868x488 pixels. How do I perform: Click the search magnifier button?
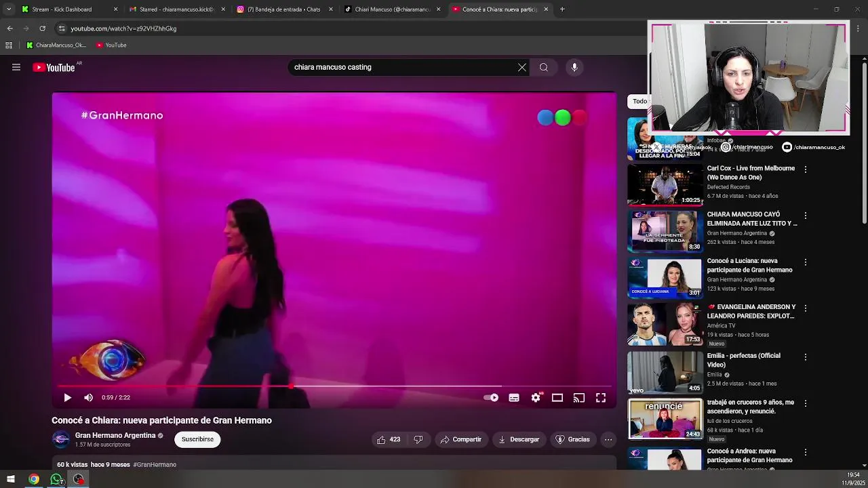click(544, 67)
